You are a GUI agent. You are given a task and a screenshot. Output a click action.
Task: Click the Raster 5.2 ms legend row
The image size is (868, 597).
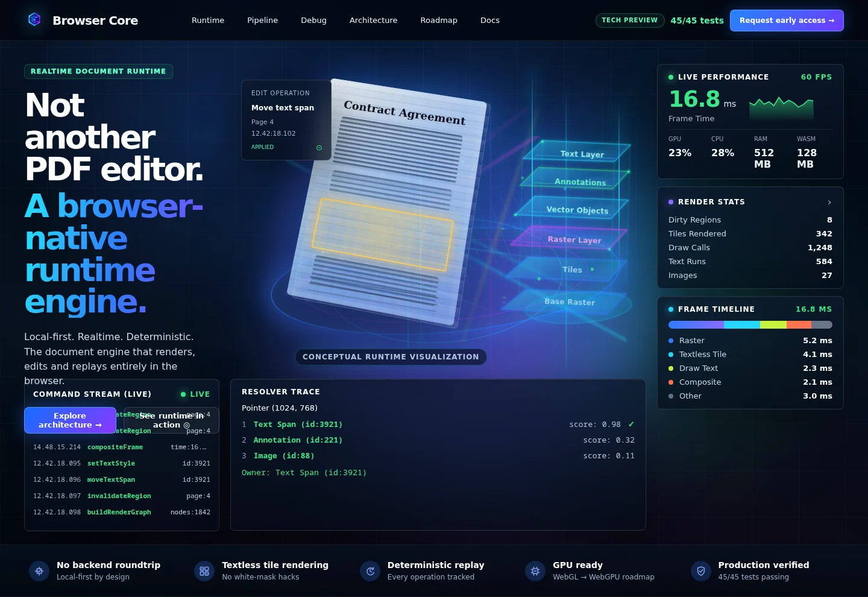[x=750, y=341]
